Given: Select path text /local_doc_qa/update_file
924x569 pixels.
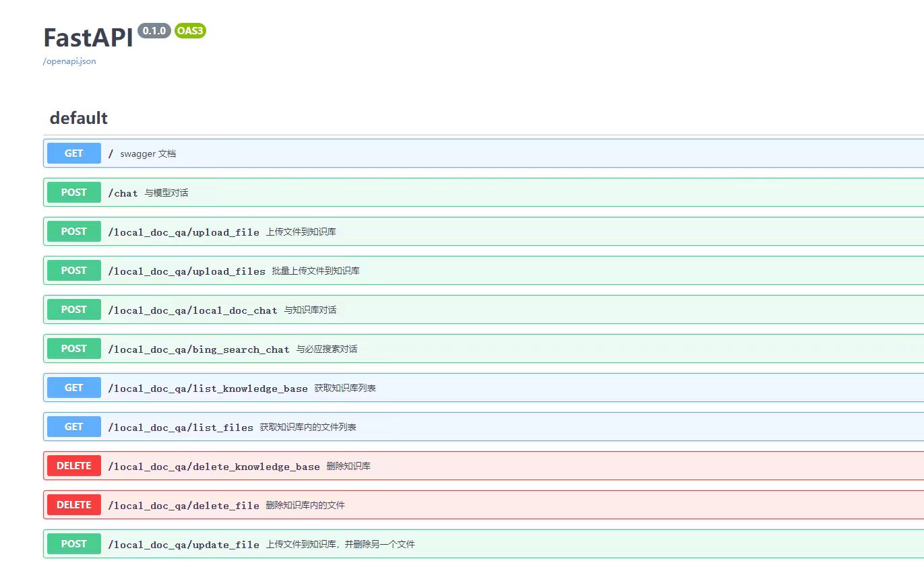Looking at the screenshot, I should 183,545.
